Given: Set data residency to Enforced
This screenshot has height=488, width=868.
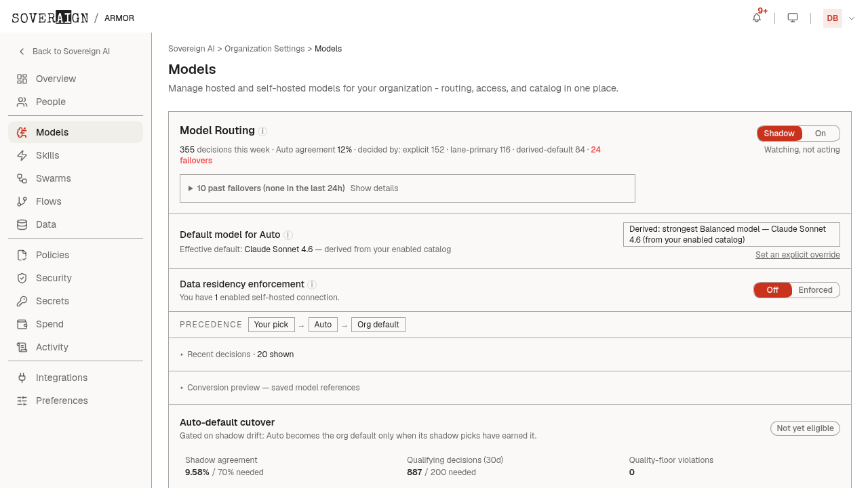Looking at the screenshot, I should point(815,290).
